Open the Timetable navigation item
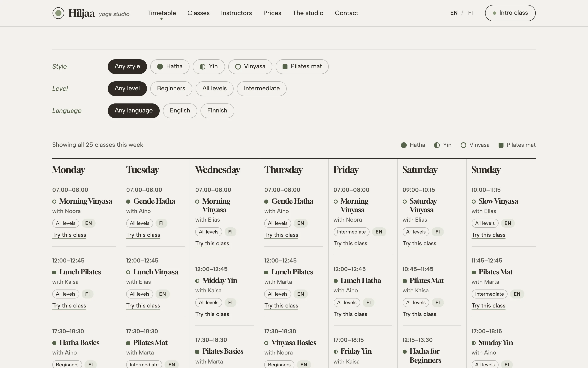 [161, 13]
